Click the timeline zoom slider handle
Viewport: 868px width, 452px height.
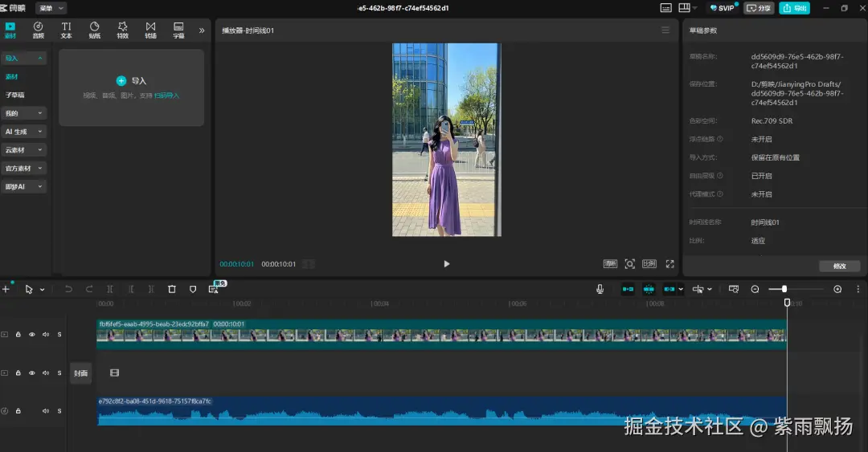(x=784, y=289)
